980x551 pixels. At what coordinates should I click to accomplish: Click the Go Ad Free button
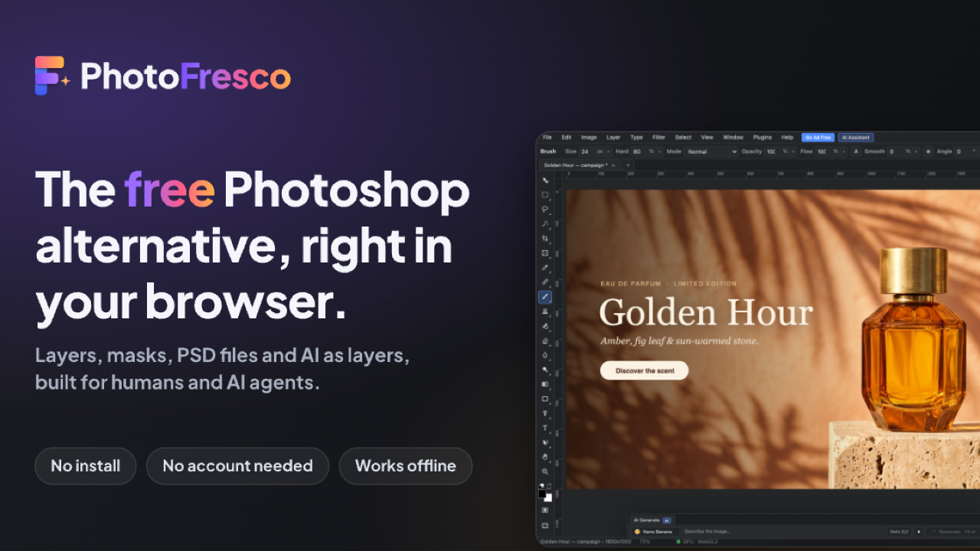[x=818, y=138]
